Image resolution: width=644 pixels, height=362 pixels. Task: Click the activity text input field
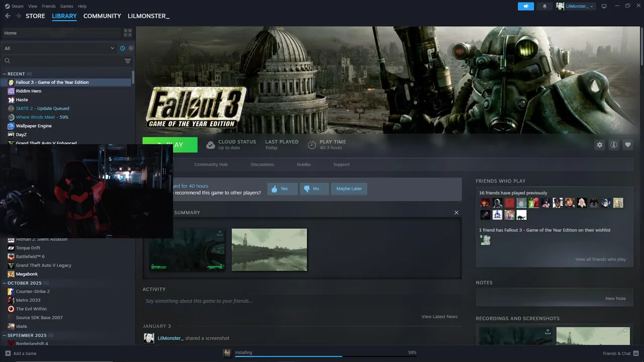coord(302,301)
